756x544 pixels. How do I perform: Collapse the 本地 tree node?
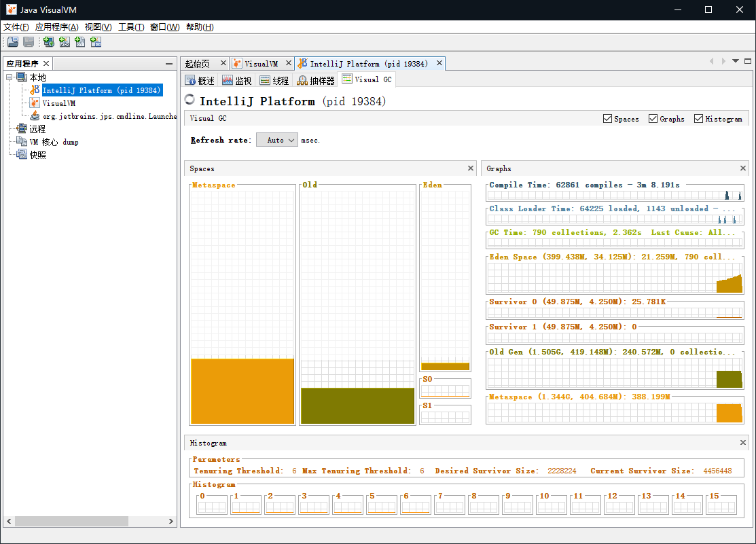9,77
